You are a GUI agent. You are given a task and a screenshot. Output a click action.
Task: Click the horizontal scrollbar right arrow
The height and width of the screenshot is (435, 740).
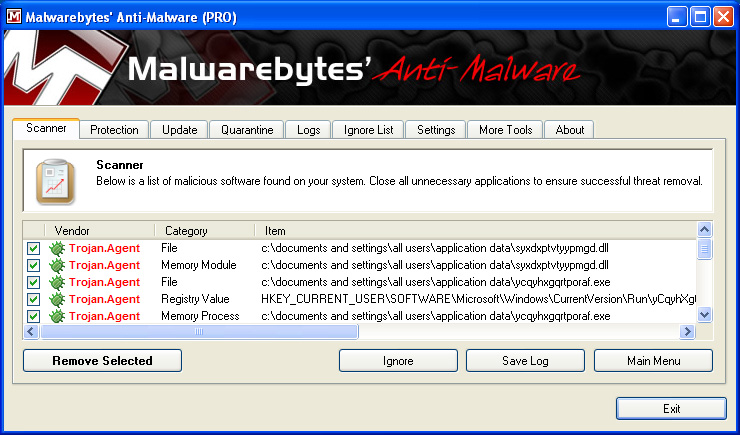(687, 331)
